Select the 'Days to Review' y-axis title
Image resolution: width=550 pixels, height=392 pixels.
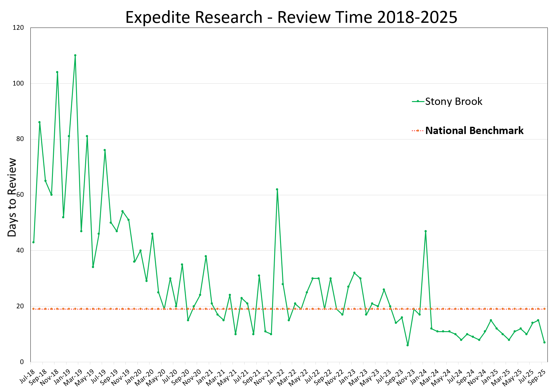[12, 197]
